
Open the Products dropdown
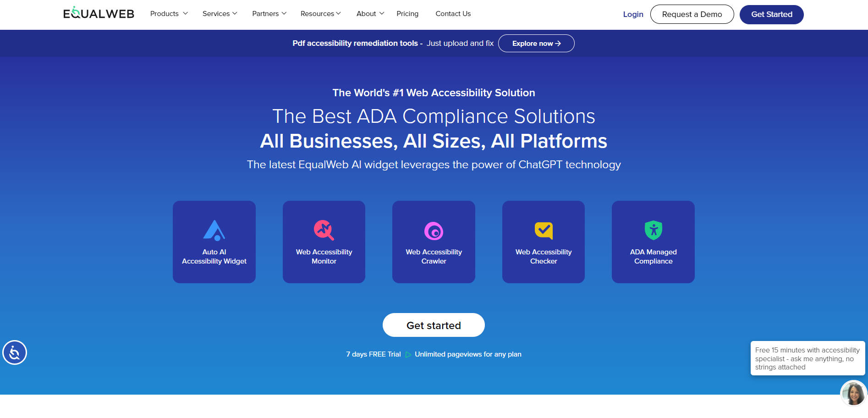168,13
